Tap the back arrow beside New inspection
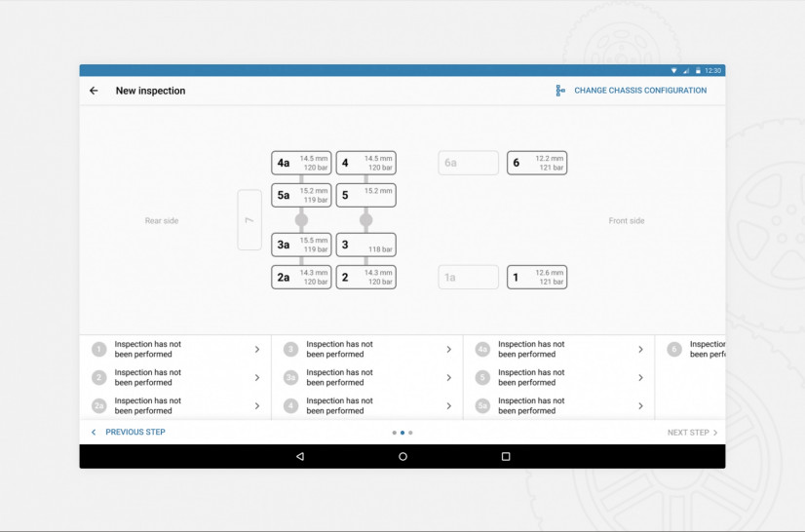Screen dimensions: 805x532 pos(94,91)
